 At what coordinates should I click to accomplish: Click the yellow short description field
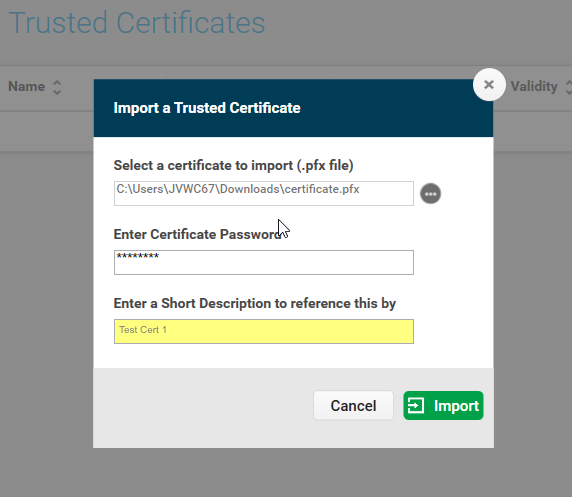264,331
